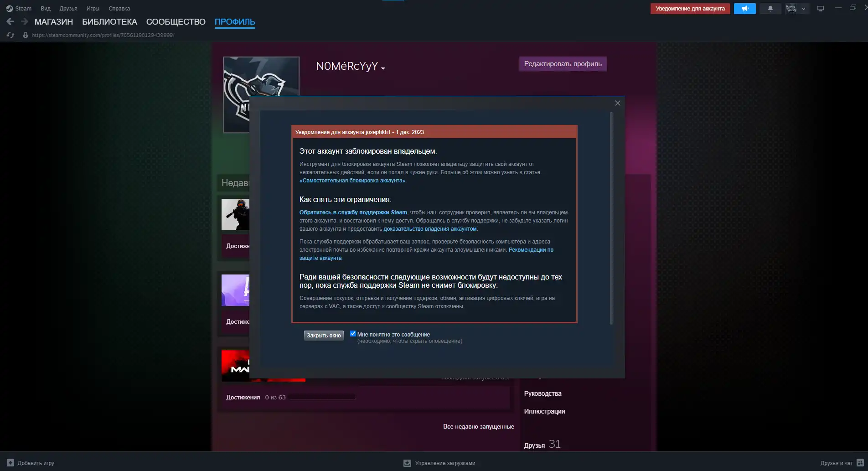
Task: Click the account avatar in the title bar
Action: tap(791, 9)
